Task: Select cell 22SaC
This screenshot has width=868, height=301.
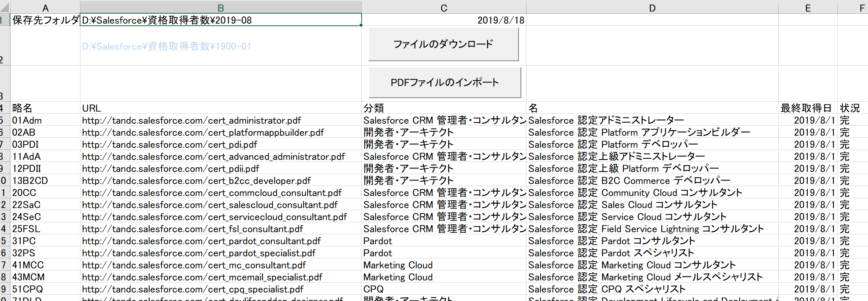Action: 45,204
